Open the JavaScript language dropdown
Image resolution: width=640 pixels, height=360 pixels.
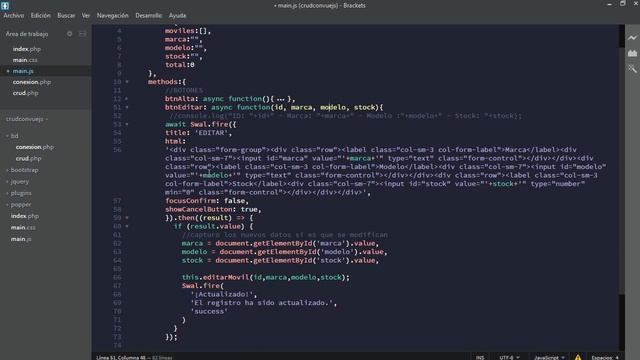coord(549,358)
